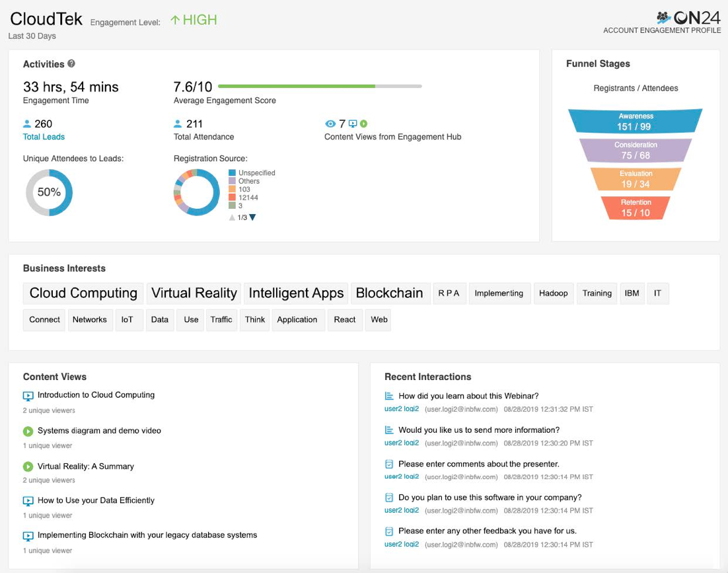The height and width of the screenshot is (573, 728).
Task: Click the webcast screen icon next to 7
Action: click(353, 124)
